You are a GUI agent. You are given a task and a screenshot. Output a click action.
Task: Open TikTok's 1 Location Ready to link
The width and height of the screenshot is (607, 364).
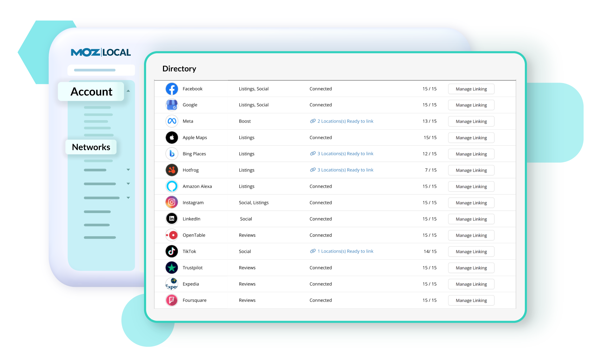pos(345,251)
